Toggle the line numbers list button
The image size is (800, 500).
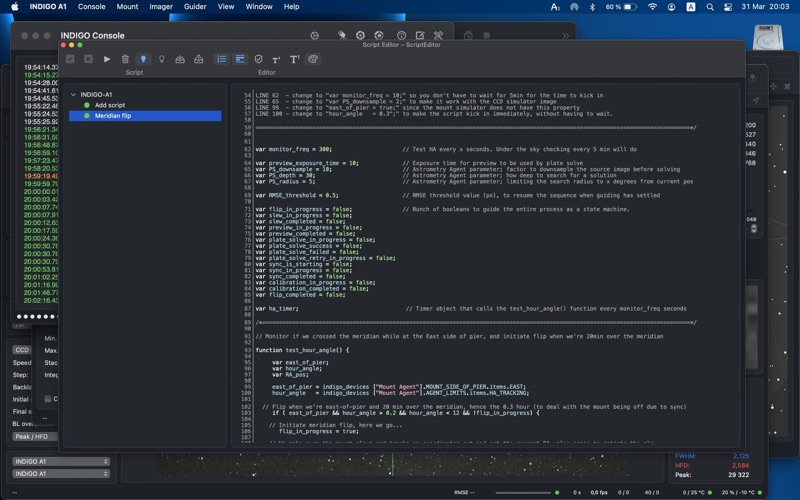pyautogui.click(x=222, y=59)
